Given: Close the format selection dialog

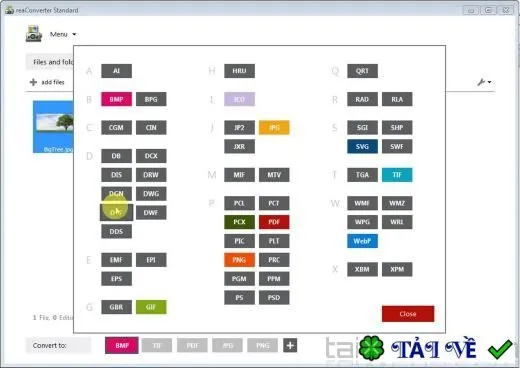Looking at the screenshot, I should pyautogui.click(x=408, y=314).
